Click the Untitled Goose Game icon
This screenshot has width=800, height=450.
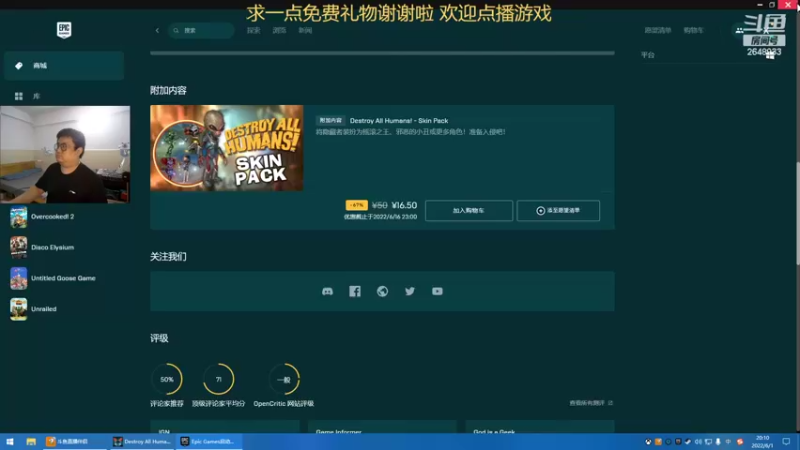[19, 278]
